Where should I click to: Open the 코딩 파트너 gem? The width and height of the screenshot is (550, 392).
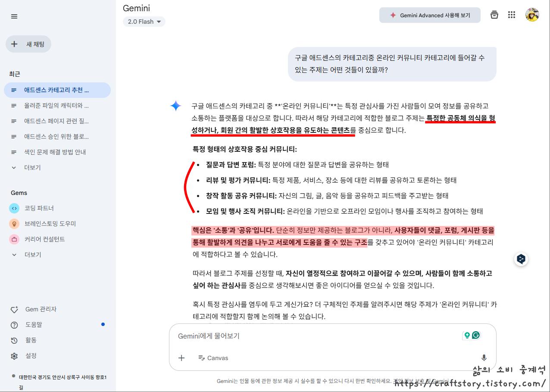pyautogui.click(x=57, y=208)
